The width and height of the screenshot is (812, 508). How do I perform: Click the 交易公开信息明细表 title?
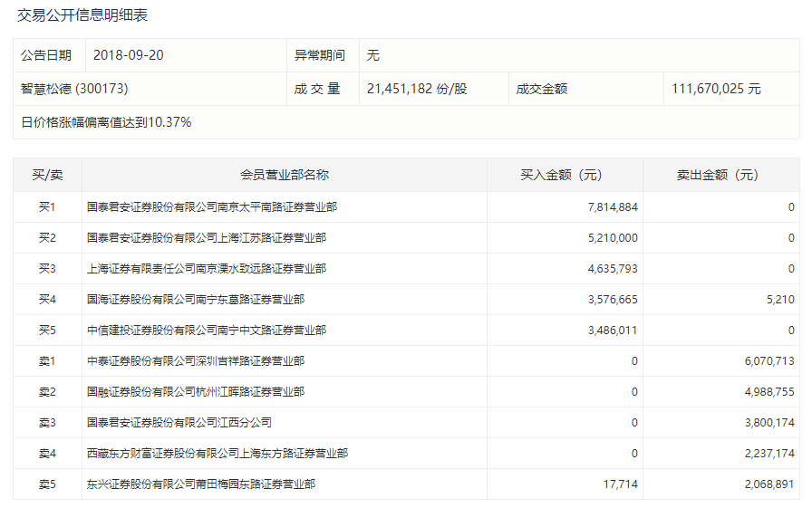82,15
